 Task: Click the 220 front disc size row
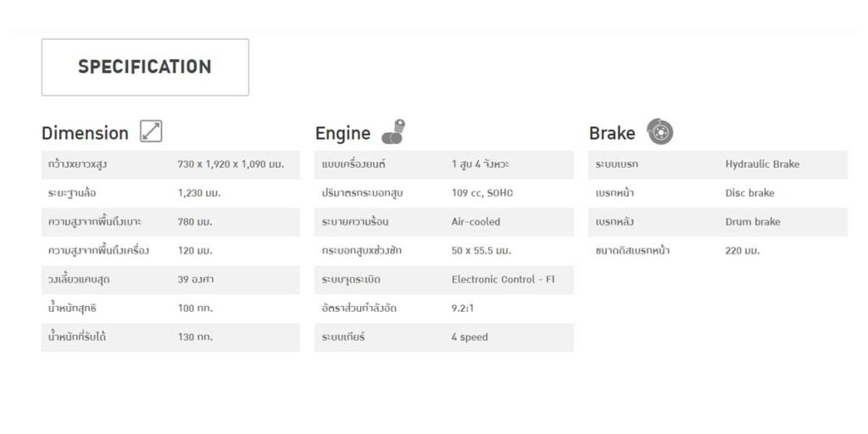(x=718, y=251)
